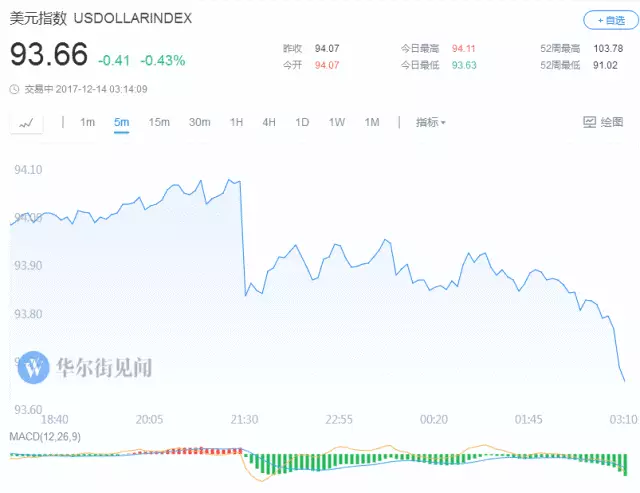Add to watchlist with 自选 button

coord(607,20)
